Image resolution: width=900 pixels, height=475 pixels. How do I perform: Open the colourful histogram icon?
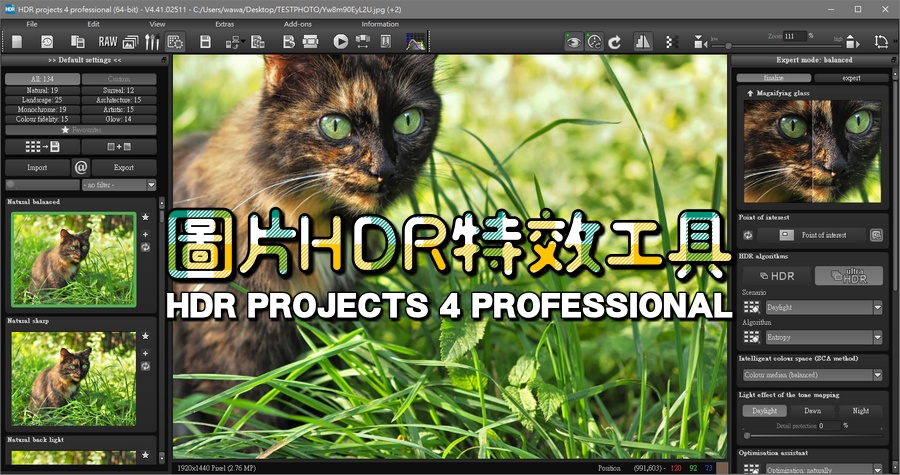click(x=416, y=42)
